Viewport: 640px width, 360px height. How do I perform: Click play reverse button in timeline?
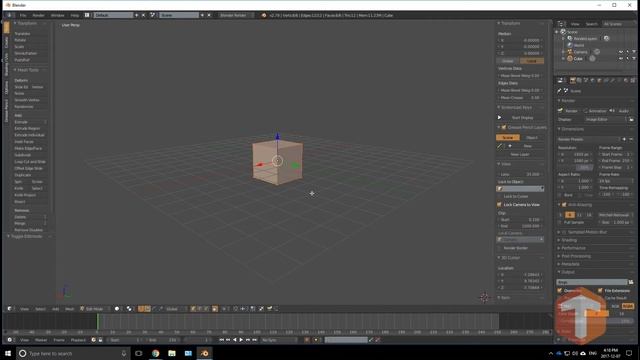(235, 340)
